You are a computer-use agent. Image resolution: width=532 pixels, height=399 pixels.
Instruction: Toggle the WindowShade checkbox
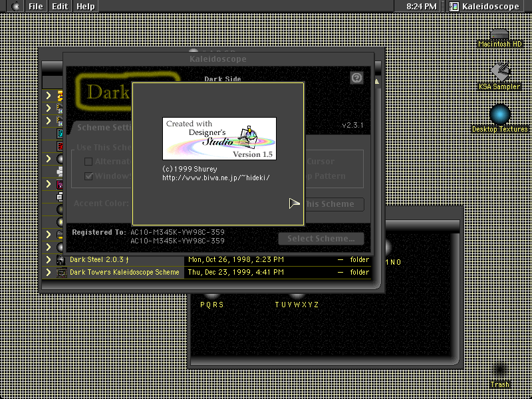click(88, 176)
